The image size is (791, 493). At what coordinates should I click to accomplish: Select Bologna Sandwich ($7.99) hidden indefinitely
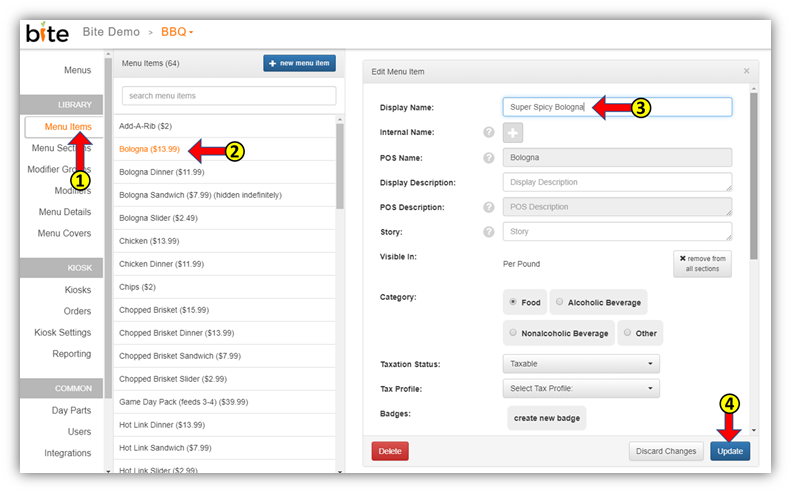coord(224,195)
